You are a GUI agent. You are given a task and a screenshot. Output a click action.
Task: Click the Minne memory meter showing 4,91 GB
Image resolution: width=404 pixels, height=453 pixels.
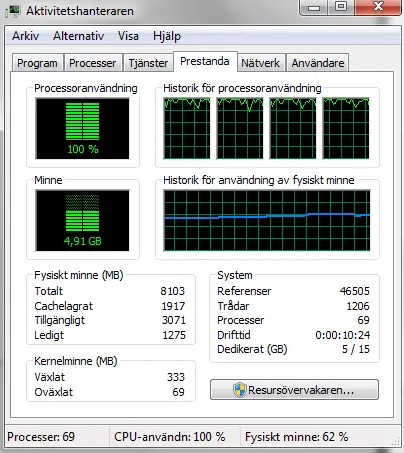(82, 221)
